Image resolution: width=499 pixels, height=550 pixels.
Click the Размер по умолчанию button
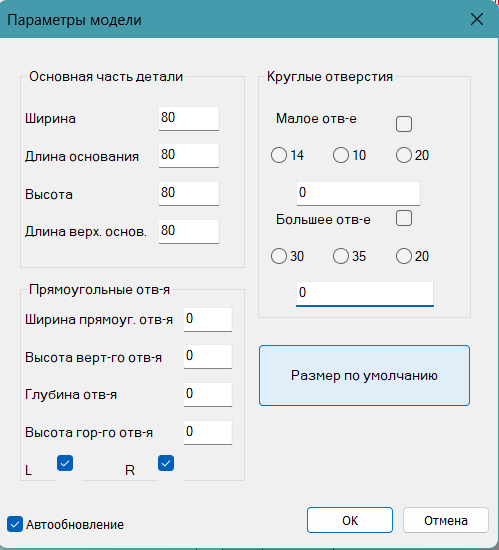pos(364,375)
